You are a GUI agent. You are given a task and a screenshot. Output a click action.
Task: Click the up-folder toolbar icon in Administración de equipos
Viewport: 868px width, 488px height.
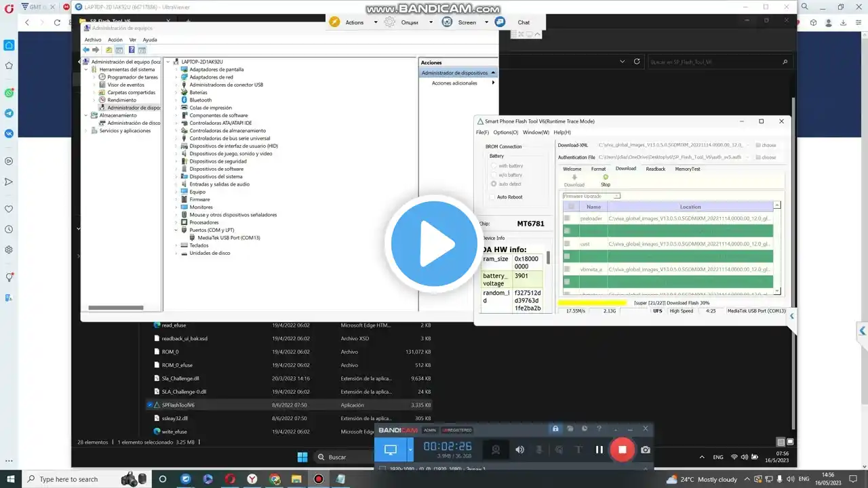[108, 49]
